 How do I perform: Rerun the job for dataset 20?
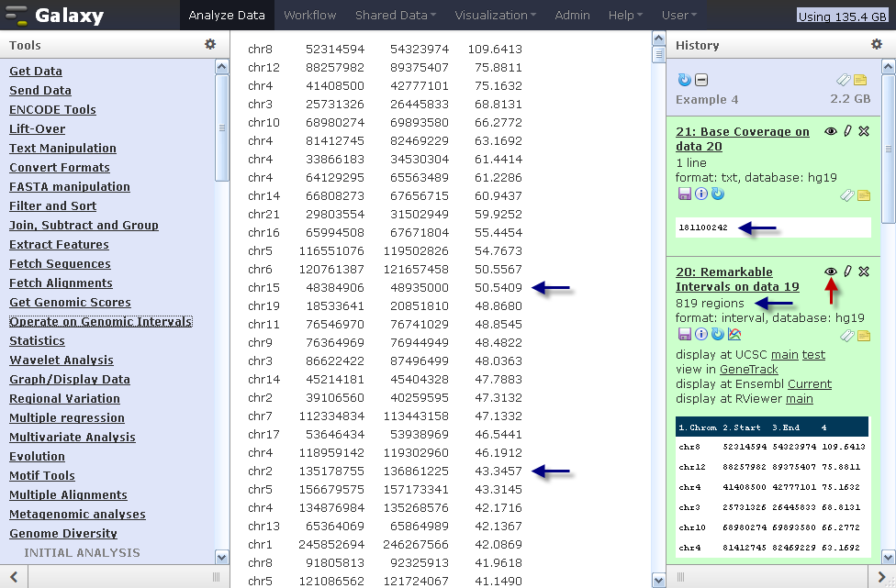[718, 334]
